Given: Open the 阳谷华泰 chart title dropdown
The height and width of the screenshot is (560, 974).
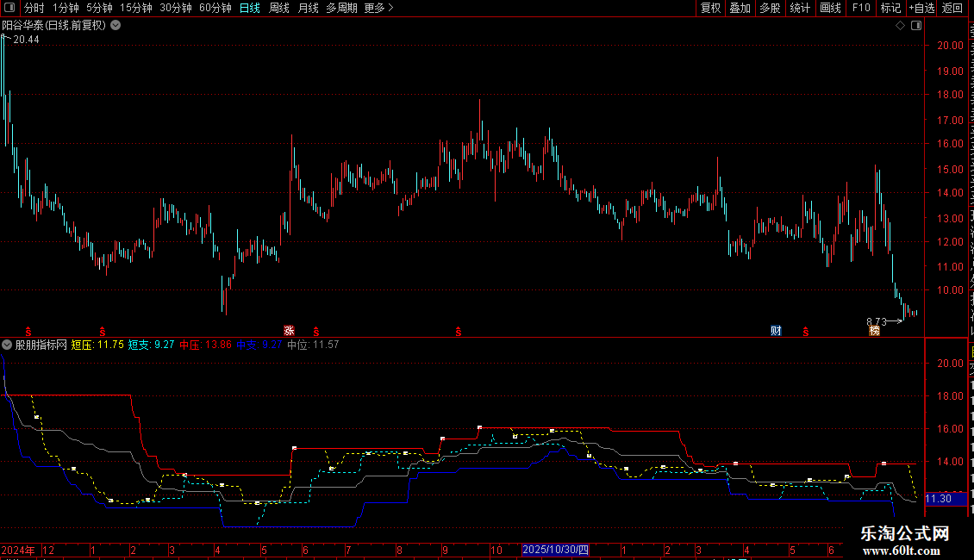Looking at the screenshot, I should pos(116,26).
